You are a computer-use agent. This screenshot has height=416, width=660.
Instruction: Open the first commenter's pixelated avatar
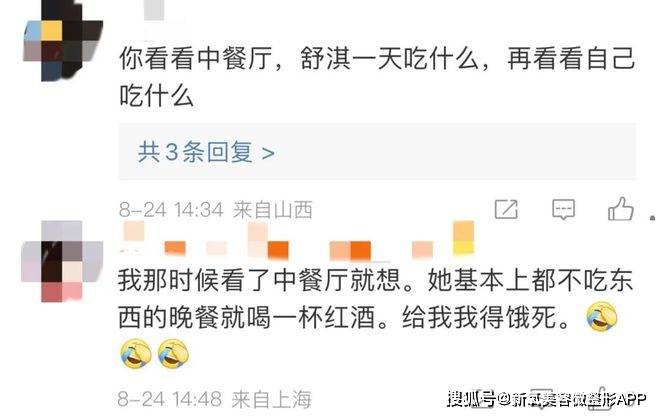click(63, 41)
